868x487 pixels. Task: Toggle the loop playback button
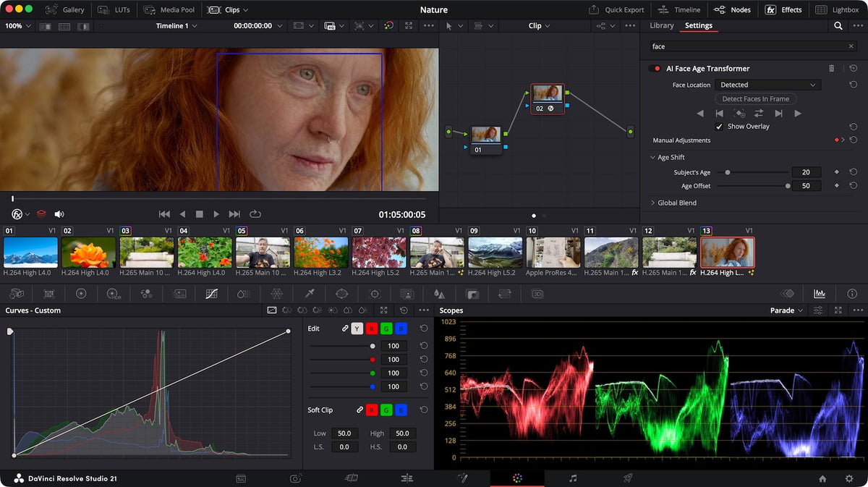255,214
